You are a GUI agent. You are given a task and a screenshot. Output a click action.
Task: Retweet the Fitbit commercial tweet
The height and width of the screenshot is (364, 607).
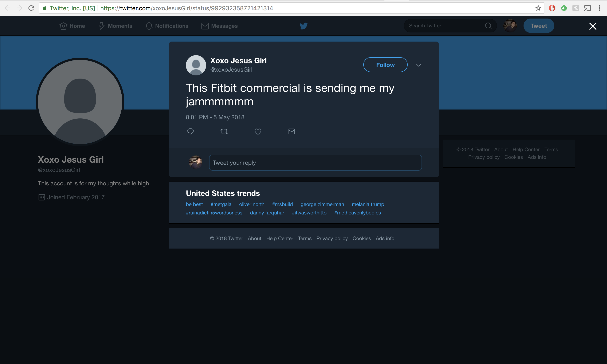[x=224, y=132]
